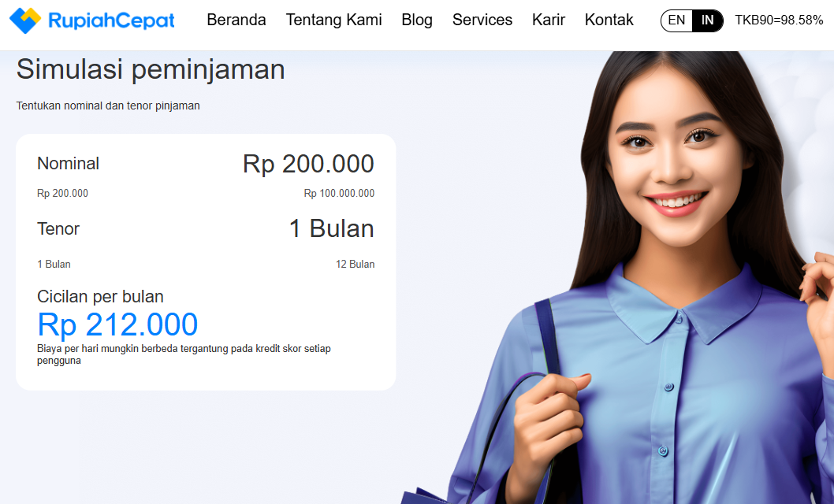Viewport: 834px width, 504px height.
Task: Click the minimum Rp 200.000 nominal label
Action: pyautogui.click(x=62, y=193)
